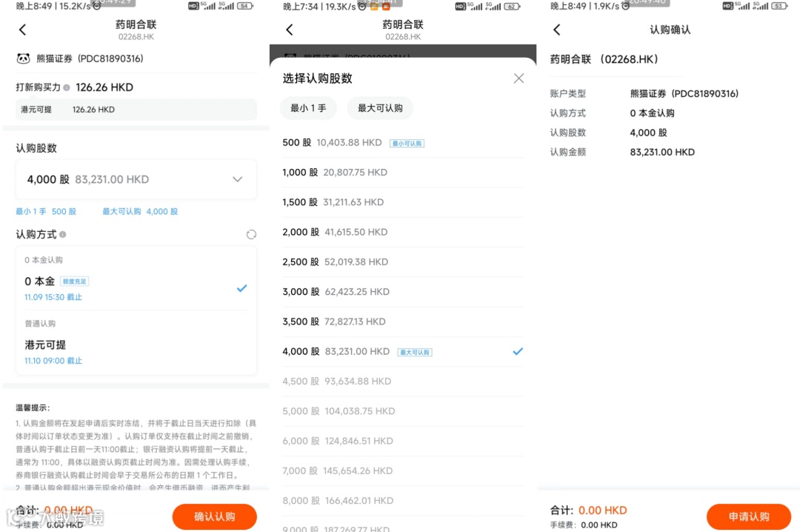
Task: Select 4,000 股 83,231.00 HKD option
Action: [x=403, y=352]
